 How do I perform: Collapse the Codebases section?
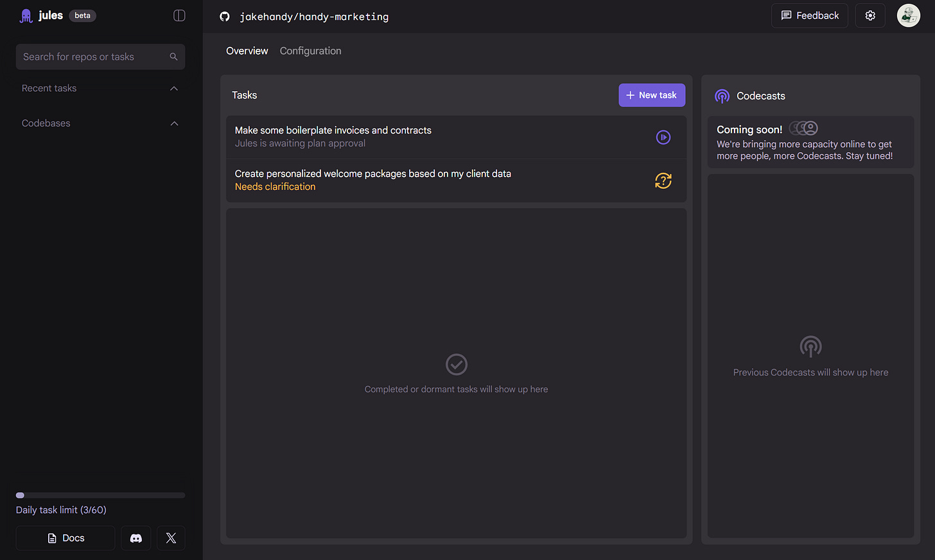tap(174, 123)
